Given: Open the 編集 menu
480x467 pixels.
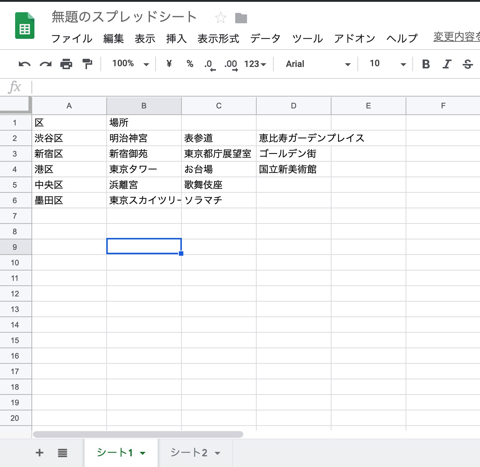Looking at the screenshot, I should (113, 38).
